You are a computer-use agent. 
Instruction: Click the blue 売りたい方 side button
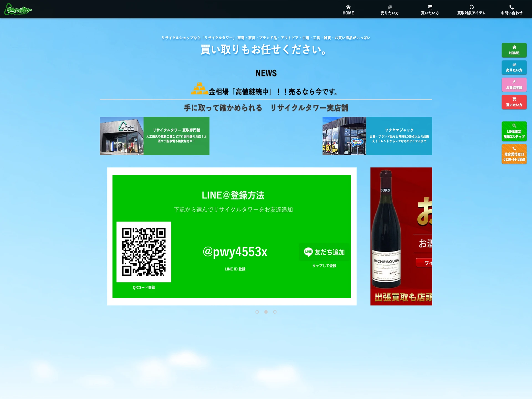point(514,68)
